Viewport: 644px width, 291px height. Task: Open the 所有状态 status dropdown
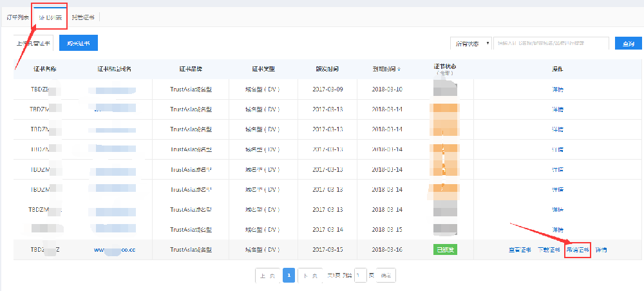tap(471, 44)
